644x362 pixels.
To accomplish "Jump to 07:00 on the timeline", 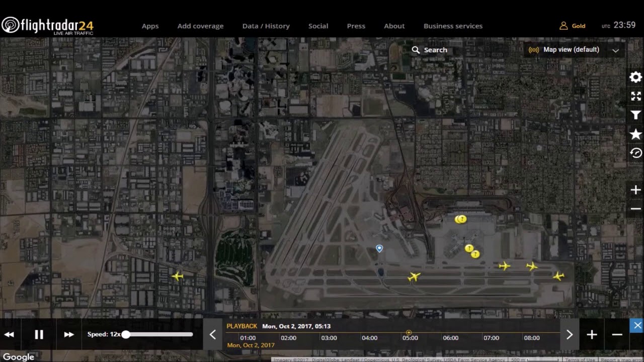I will click(491, 338).
